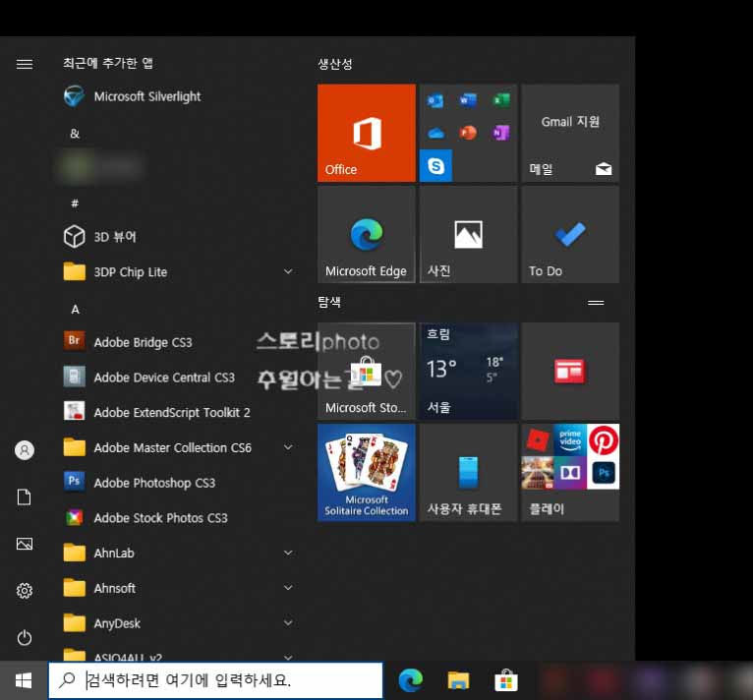Open the Gmail 지원 메일 tile
753x700 pixels.
pyautogui.click(x=570, y=133)
